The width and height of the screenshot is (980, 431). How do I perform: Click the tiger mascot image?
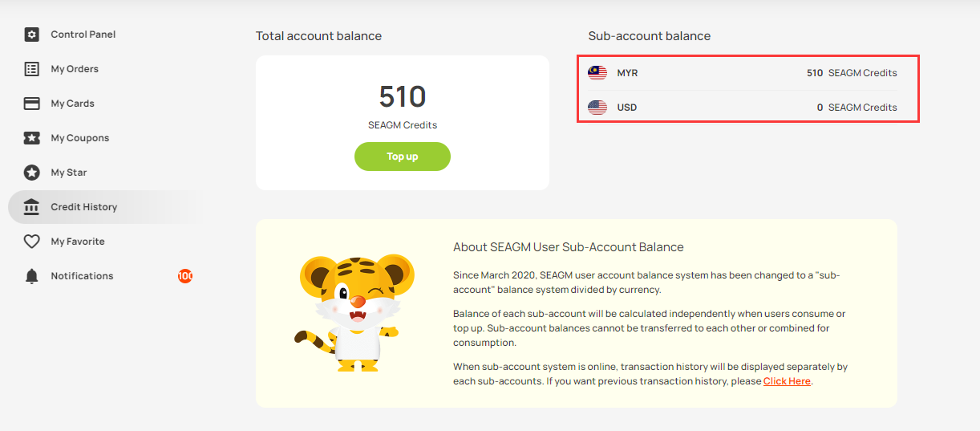click(x=346, y=312)
